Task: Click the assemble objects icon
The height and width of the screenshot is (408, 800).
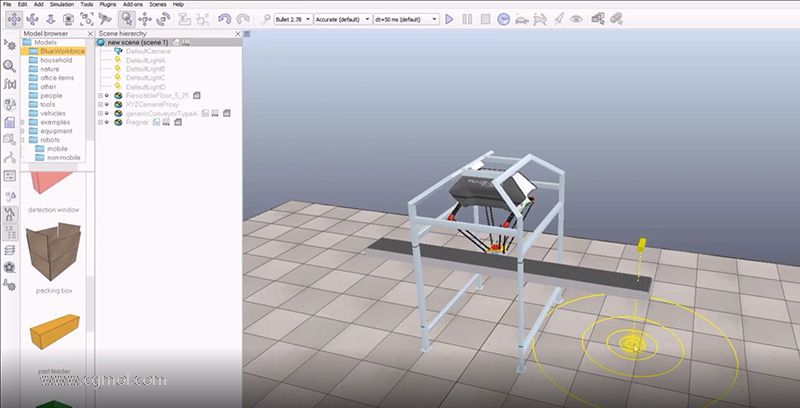Action: (184, 19)
